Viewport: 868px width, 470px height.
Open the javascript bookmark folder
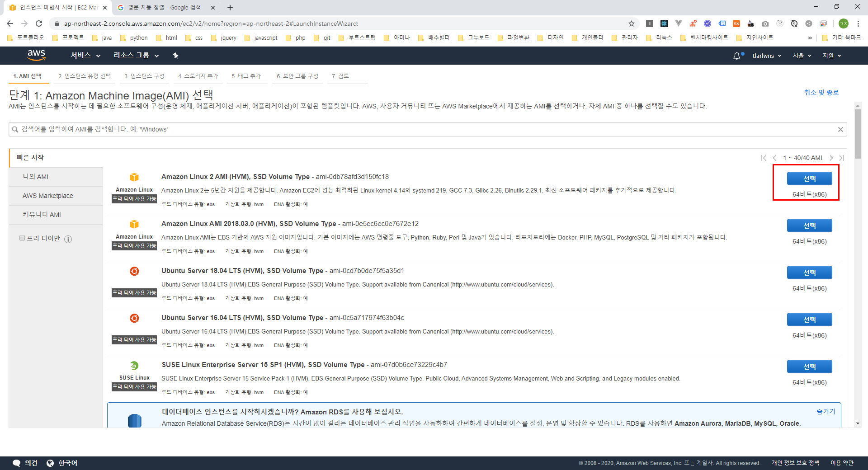click(x=261, y=38)
